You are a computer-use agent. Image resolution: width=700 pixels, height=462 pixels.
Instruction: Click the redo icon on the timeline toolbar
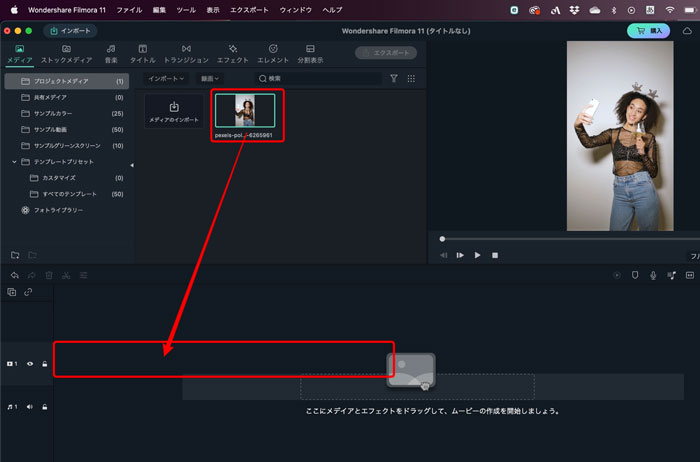click(x=32, y=275)
